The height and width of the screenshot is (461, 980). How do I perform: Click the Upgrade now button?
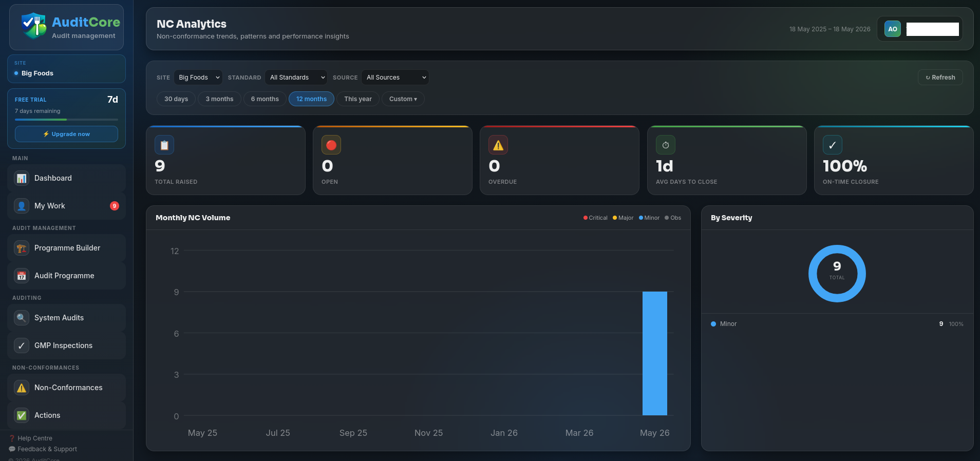coord(66,134)
